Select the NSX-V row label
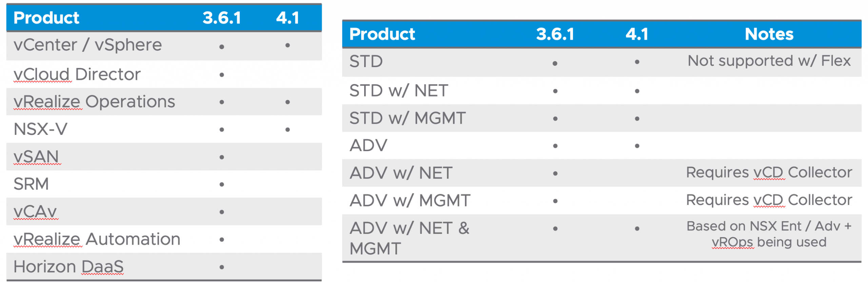This screenshot has width=868, height=287. (x=40, y=129)
